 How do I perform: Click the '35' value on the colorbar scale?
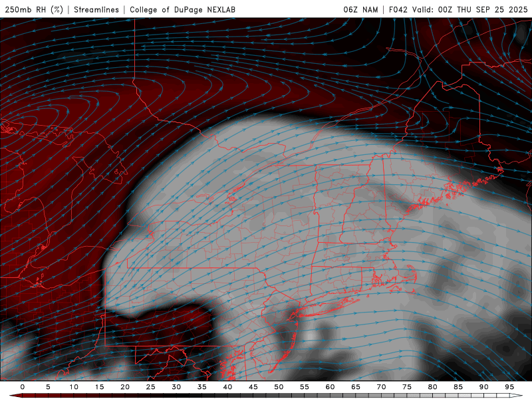[x=202, y=387]
